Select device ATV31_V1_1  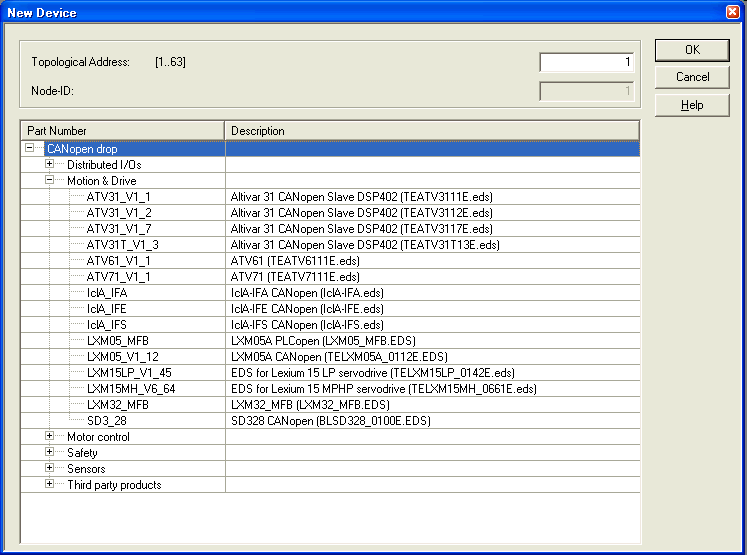coord(118,197)
